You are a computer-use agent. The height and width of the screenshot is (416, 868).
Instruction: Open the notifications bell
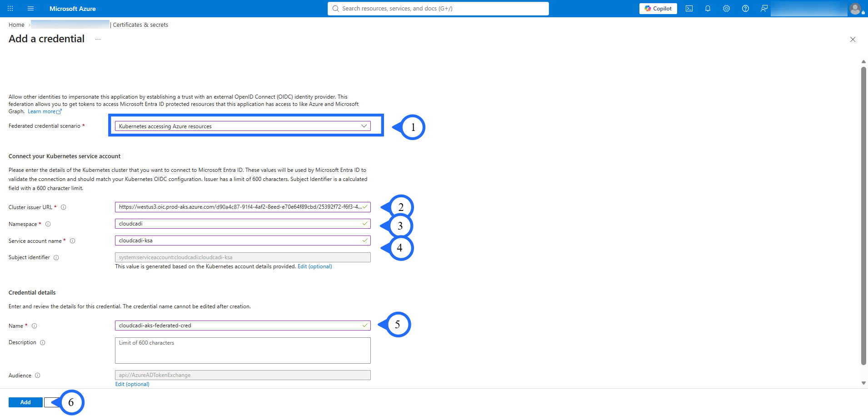pos(708,9)
